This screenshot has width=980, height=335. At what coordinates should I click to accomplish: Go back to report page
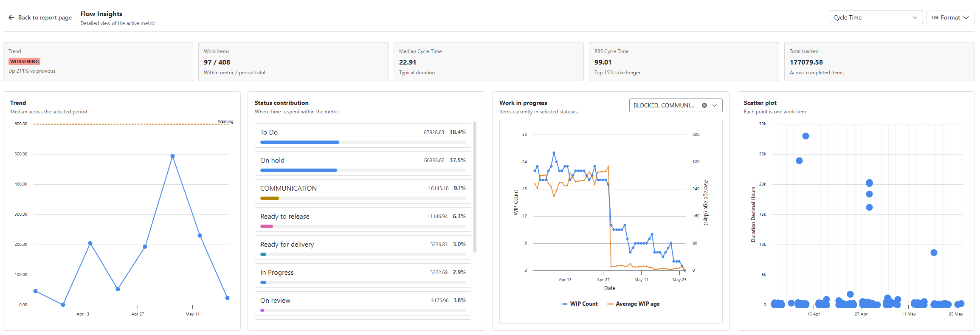[40, 17]
